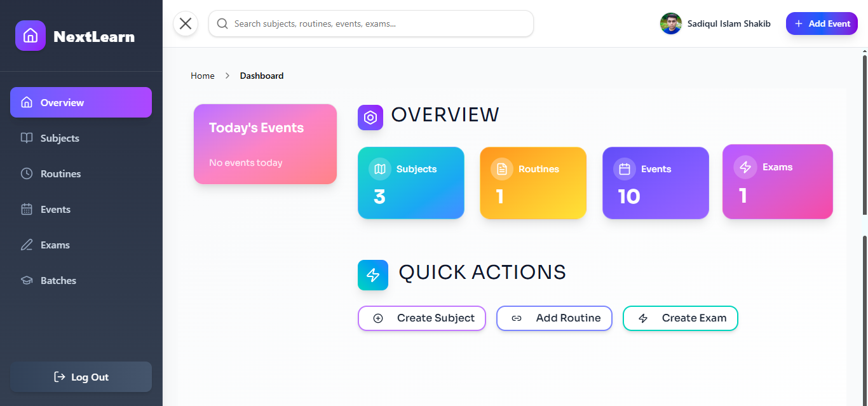Select the Subjects book icon in the sidebar
The width and height of the screenshot is (868, 406).
pos(27,138)
